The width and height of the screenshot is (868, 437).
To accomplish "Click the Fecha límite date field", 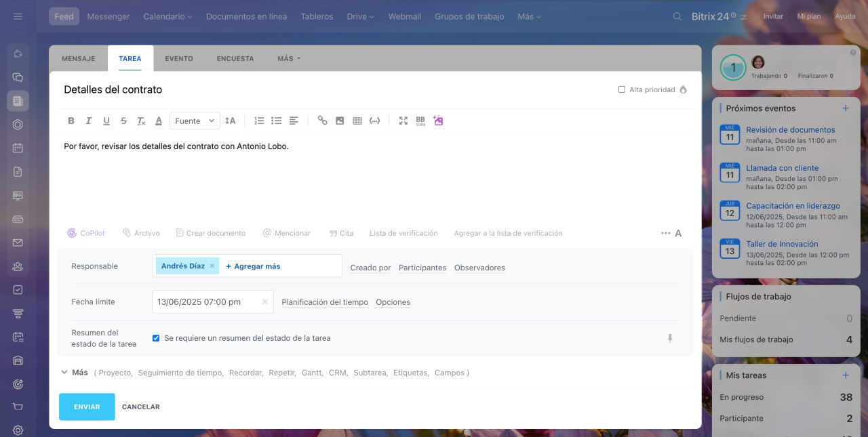I will click(207, 302).
